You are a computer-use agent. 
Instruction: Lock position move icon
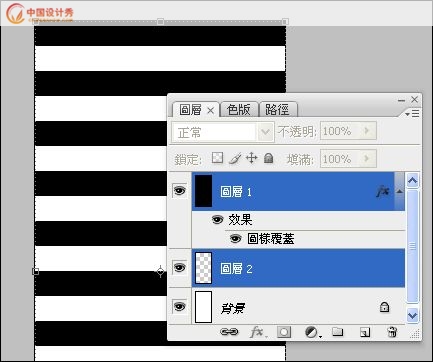tap(252, 158)
